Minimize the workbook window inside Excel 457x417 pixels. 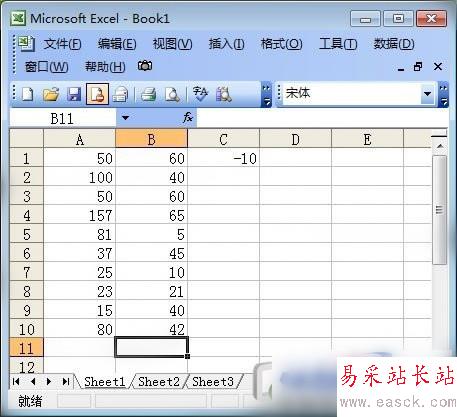tap(401, 69)
